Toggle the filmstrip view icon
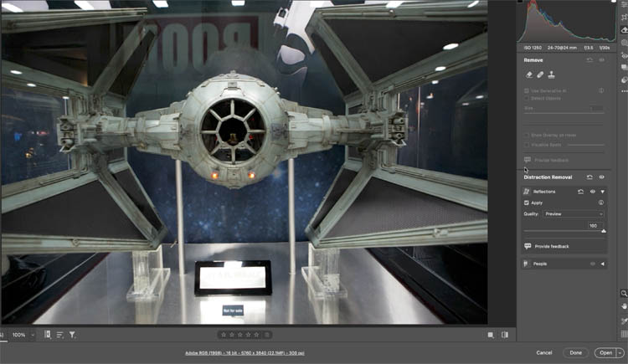The image size is (628, 364). point(47,335)
